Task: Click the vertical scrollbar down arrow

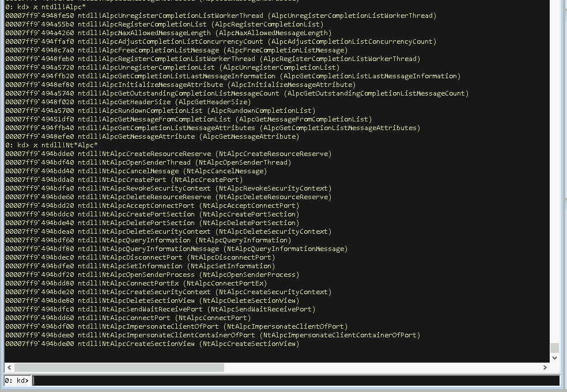Action: pyautogui.click(x=554, y=357)
